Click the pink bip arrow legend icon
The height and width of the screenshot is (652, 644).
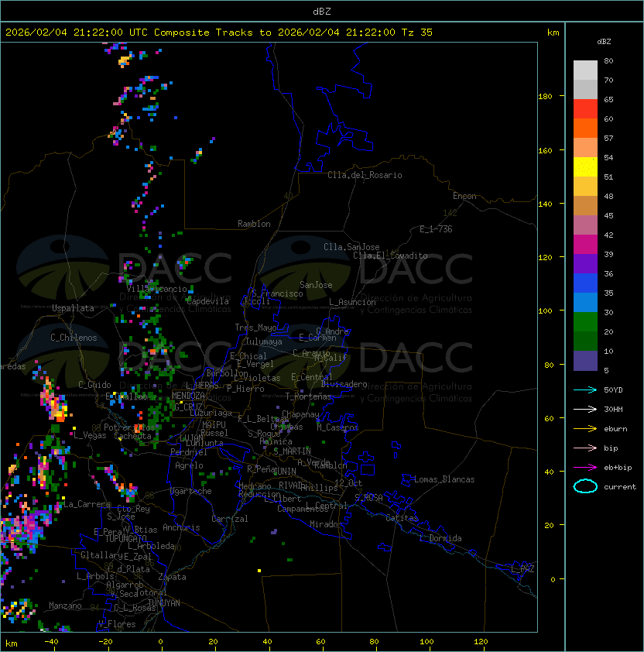[585, 448]
